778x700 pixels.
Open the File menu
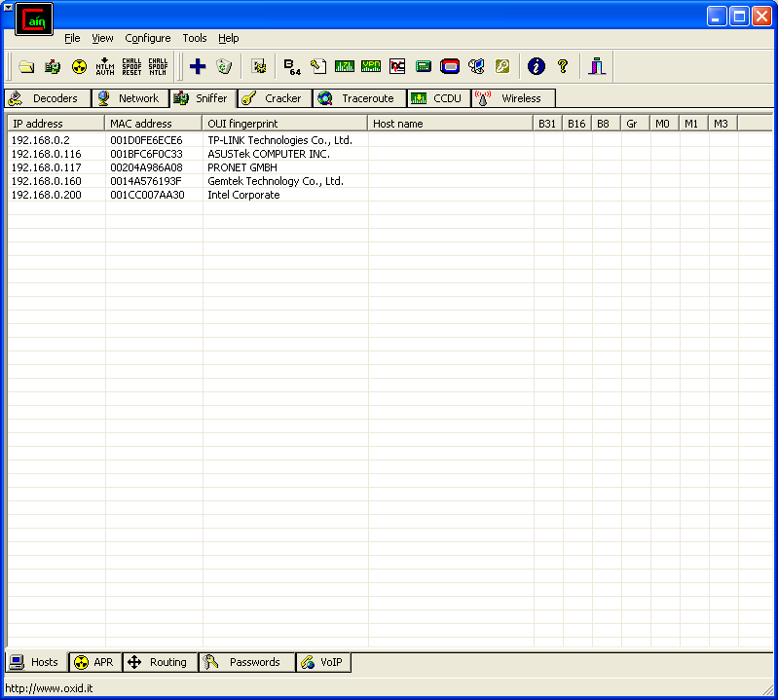point(72,38)
